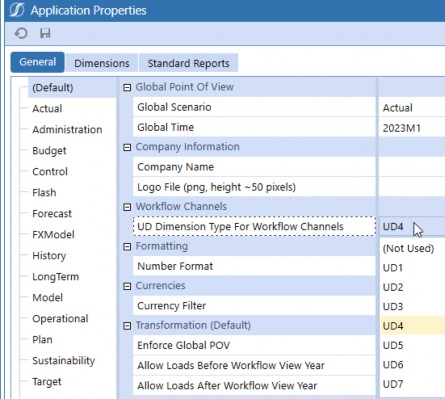
Task: Select the FXModel tree item
Action: point(53,235)
